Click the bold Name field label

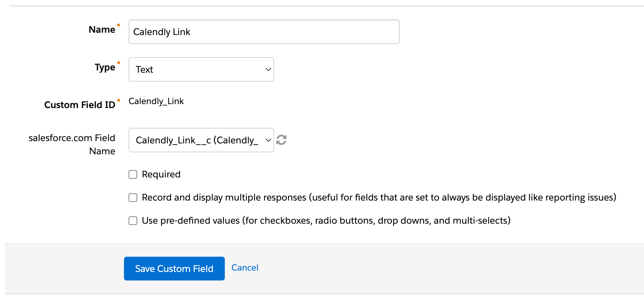point(102,30)
